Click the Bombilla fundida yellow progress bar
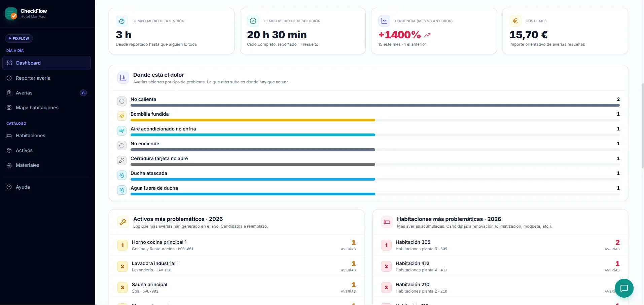 pos(253,120)
